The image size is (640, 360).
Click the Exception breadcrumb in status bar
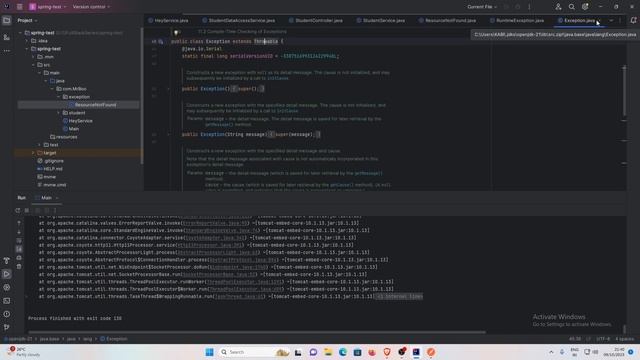click(x=114, y=339)
